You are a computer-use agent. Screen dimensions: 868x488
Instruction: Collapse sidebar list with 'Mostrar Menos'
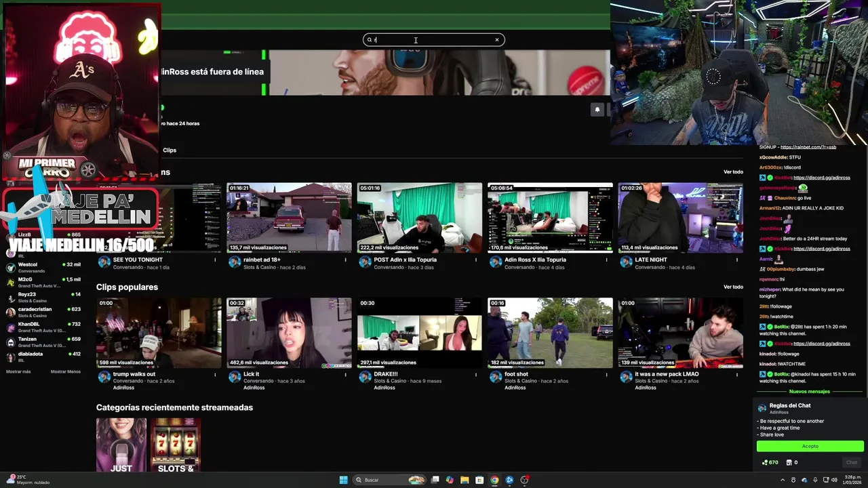coord(66,371)
